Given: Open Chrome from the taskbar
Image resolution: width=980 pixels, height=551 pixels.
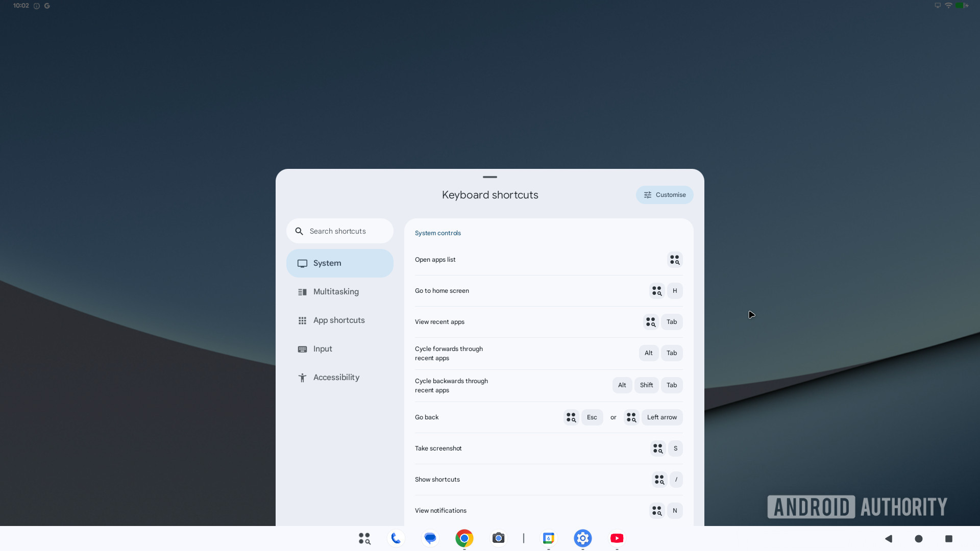Looking at the screenshot, I should point(464,538).
